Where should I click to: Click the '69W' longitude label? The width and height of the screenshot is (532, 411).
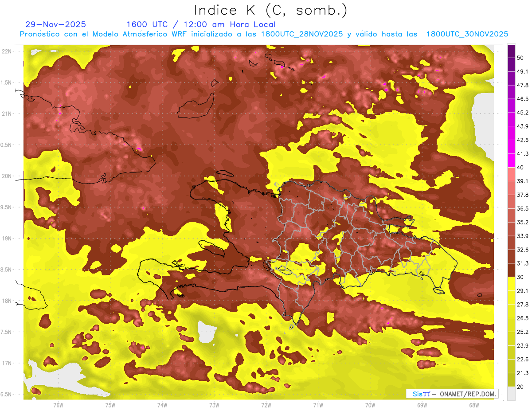[x=422, y=405]
